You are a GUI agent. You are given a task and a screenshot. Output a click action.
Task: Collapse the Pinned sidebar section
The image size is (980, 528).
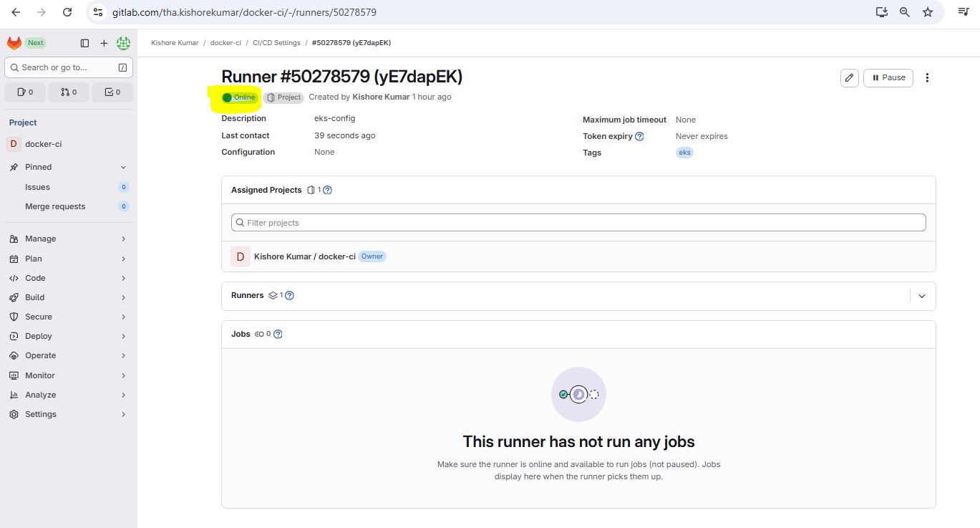tap(123, 167)
